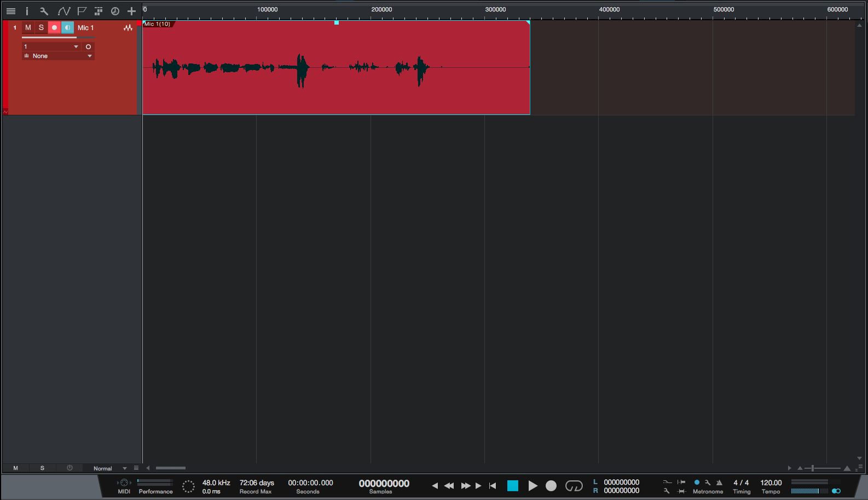This screenshot has height=500, width=868.
Task: Solo the Mic 1 track
Action: [x=41, y=27]
